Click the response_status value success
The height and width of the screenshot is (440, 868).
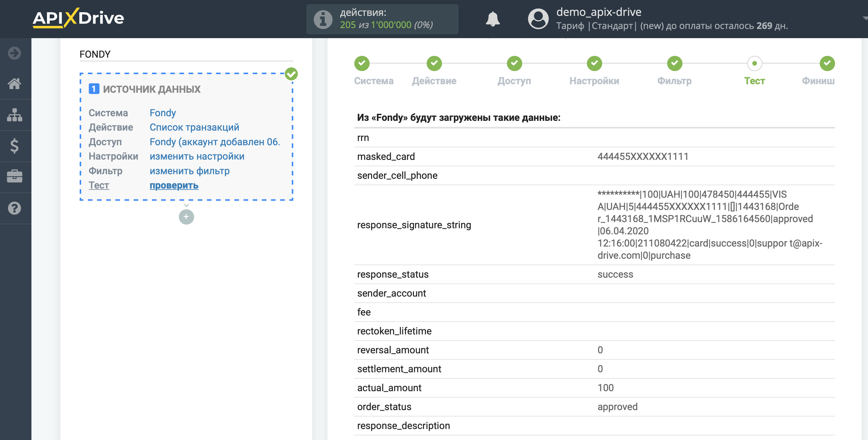point(615,274)
